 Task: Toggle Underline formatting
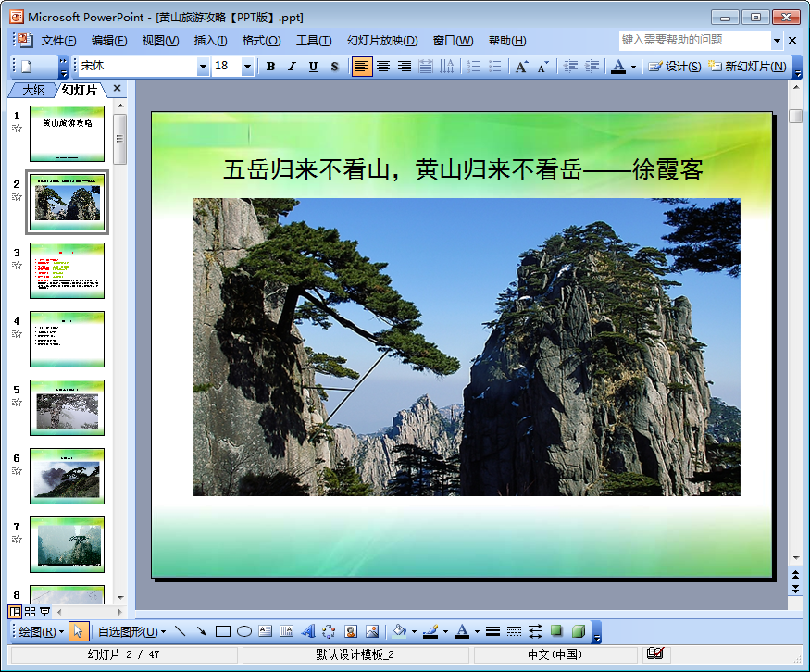(x=313, y=66)
